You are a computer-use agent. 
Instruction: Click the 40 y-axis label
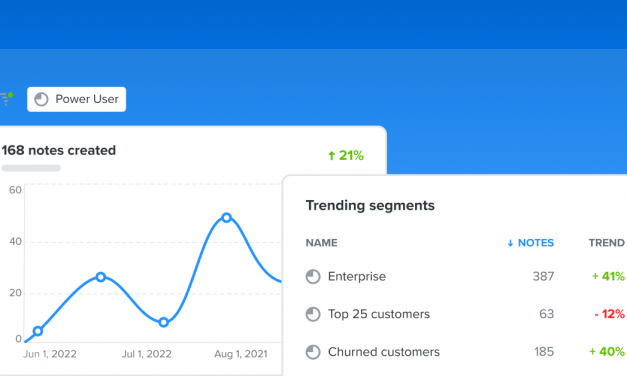point(15,242)
